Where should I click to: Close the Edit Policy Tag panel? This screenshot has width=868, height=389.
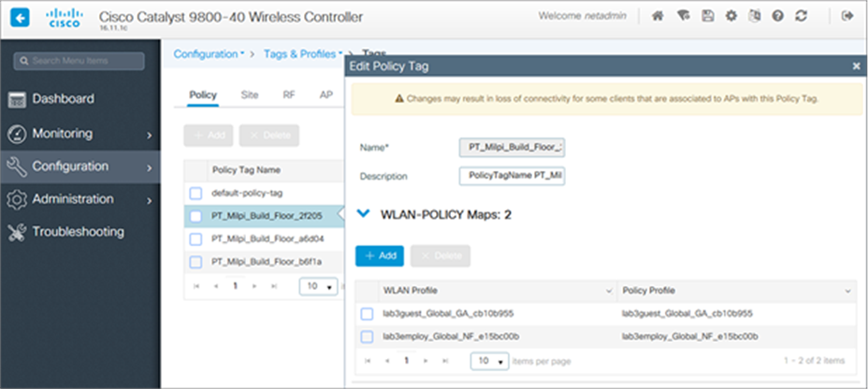pyautogui.click(x=856, y=66)
